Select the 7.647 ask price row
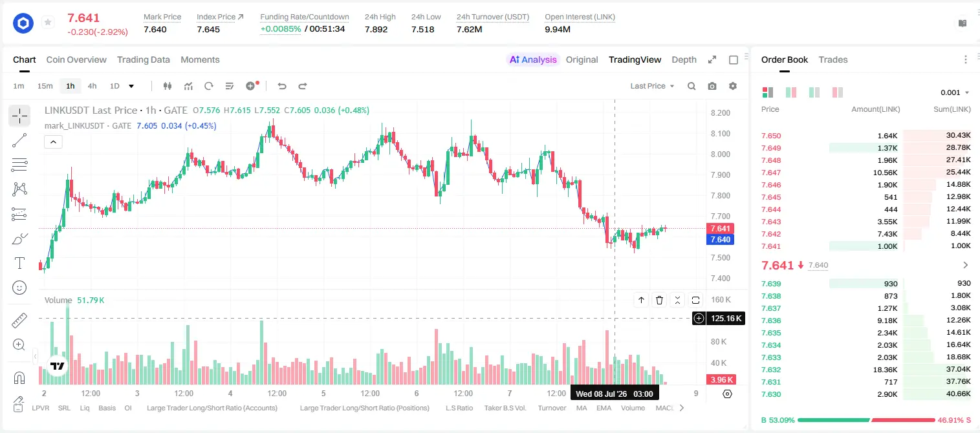Screen dimensions: 980x433 coord(866,173)
